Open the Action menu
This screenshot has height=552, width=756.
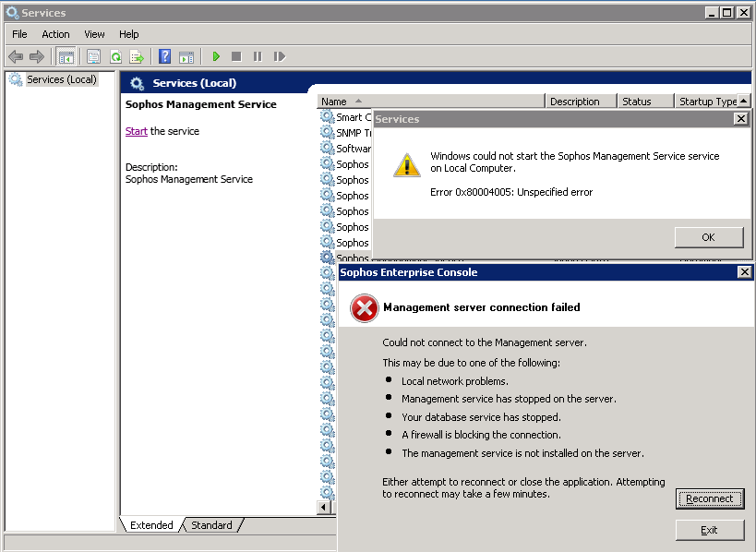click(x=55, y=34)
